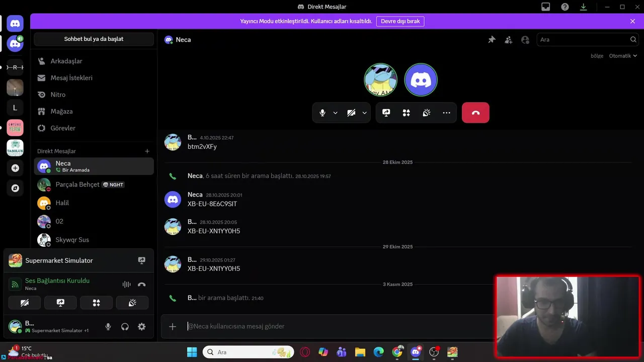The width and height of the screenshot is (644, 362).
Task: Open the Halil direct message
Action: pos(94,203)
